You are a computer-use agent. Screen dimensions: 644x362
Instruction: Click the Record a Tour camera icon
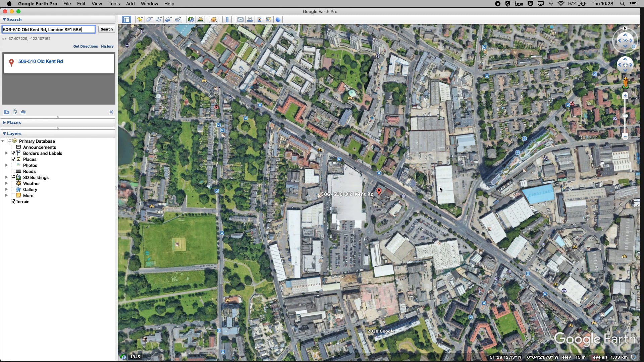(178, 19)
